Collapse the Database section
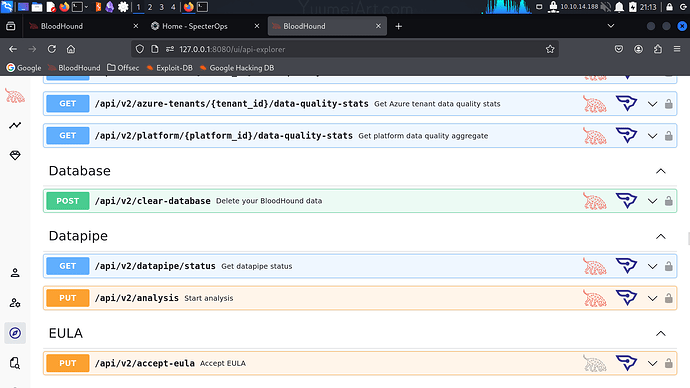 [x=661, y=171]
